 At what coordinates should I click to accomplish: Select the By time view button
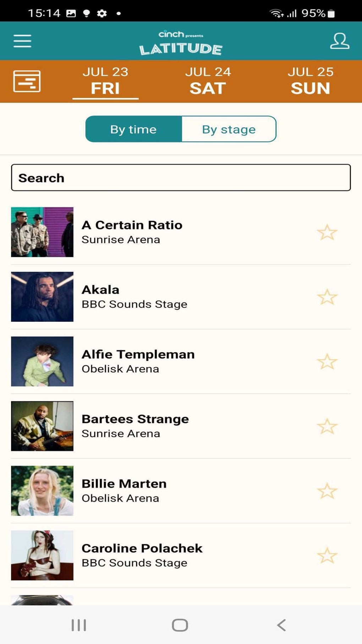tap(133, 129)
